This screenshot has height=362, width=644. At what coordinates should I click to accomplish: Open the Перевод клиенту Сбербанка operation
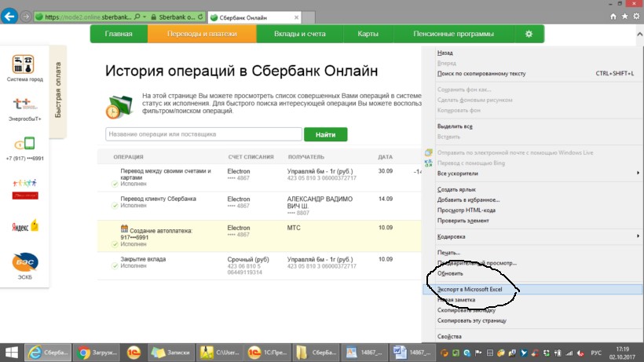(x=158, y=199)
